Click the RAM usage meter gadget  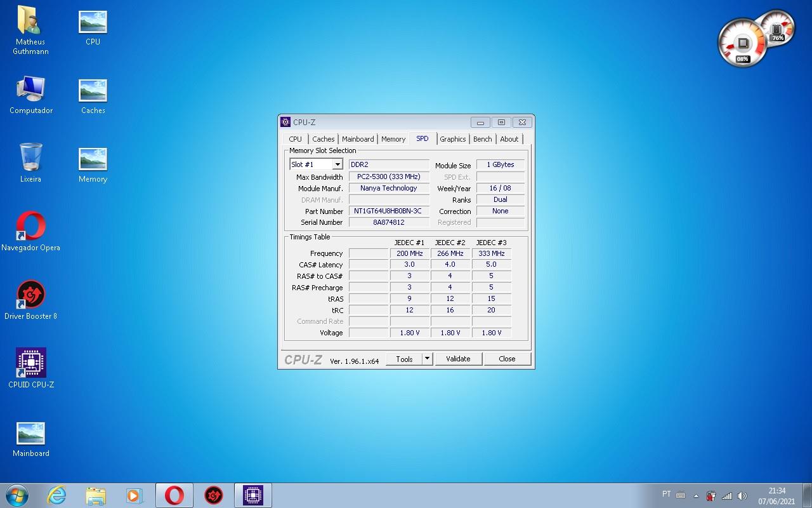[777, 28]
